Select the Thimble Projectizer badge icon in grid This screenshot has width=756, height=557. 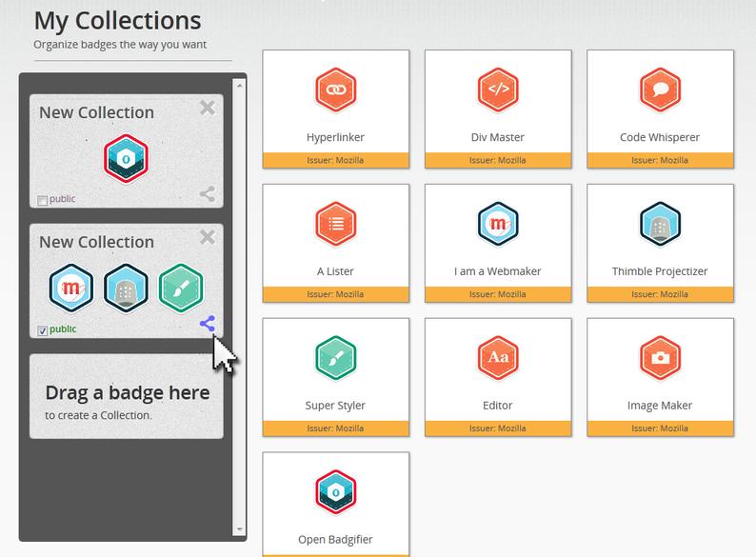(x=660, y=224)
